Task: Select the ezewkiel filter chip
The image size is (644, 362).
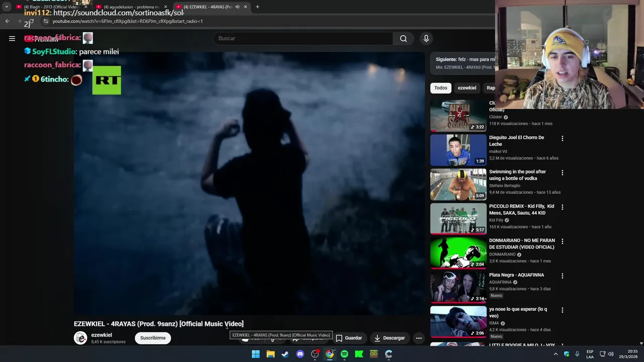Action: coord(467,88)
